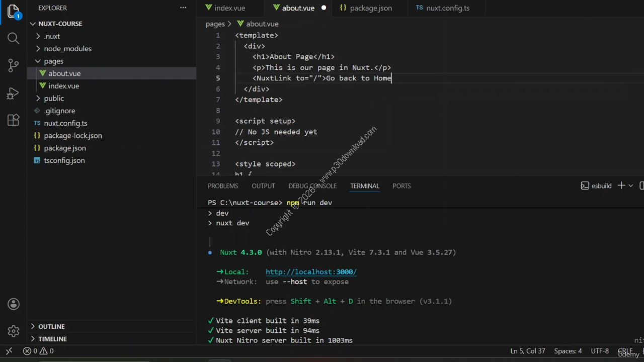This screenshot has width=644, height=362.
Task: Open Explorer more actions ellipsis
Action: (x=183, y=8)
